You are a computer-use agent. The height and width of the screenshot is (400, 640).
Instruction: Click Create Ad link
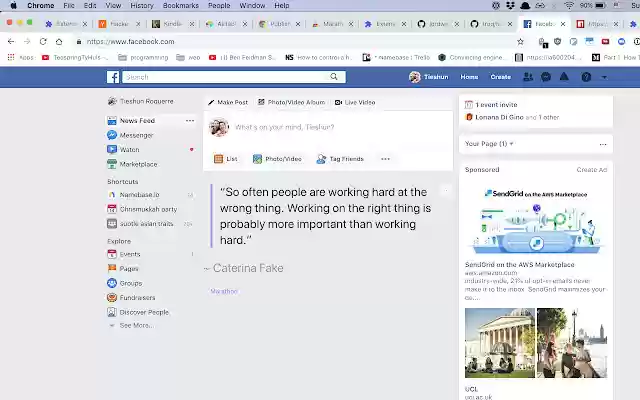(592, 170)
